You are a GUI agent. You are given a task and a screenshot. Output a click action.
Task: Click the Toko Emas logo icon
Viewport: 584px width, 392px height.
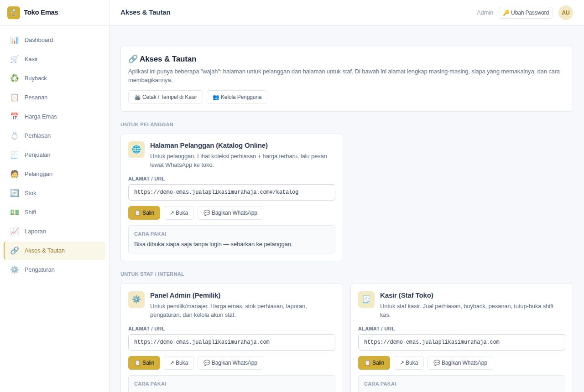14,13
